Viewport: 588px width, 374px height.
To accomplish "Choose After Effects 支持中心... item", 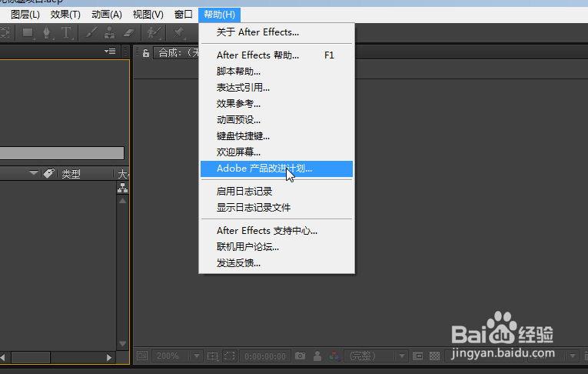I will (x=277, y=231).
